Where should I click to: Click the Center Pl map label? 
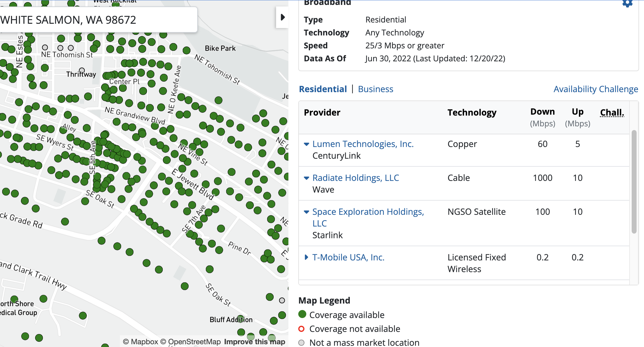(124, 82)
